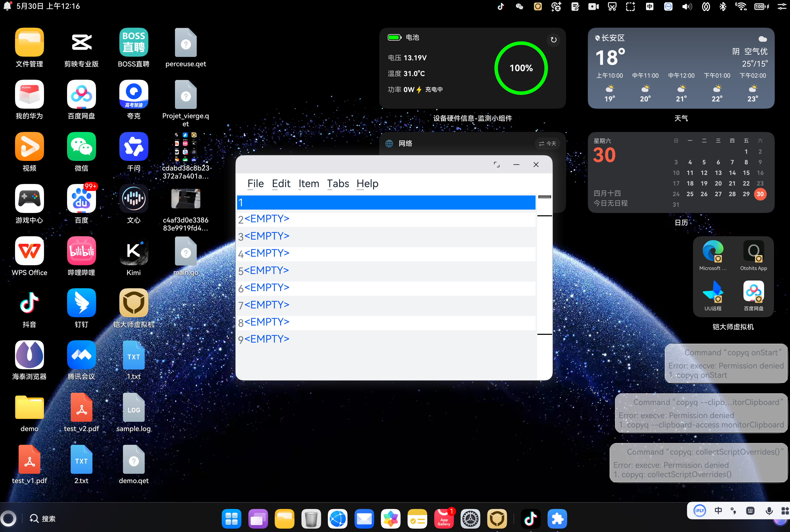This screenshot has width=790, height=532.
Task: Open Microsoft Edge in 铠大师虚拟机 widget
Action: (x=713, y=251)
